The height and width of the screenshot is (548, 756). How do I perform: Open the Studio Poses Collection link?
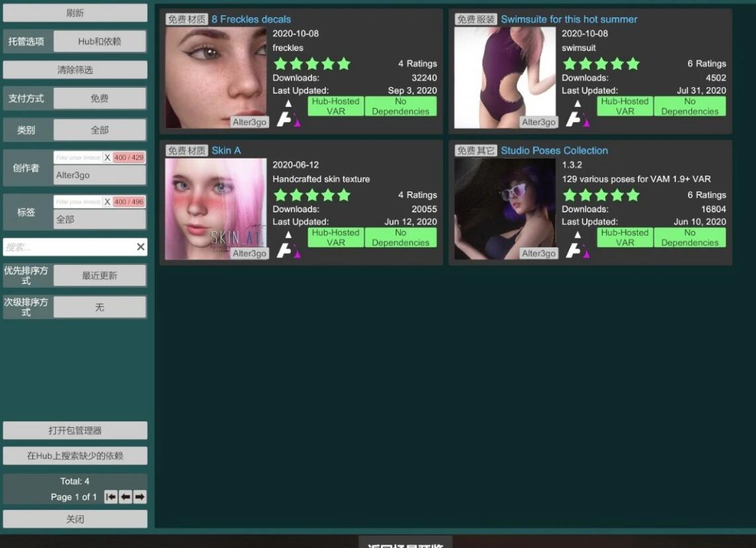tap(554, 151)
